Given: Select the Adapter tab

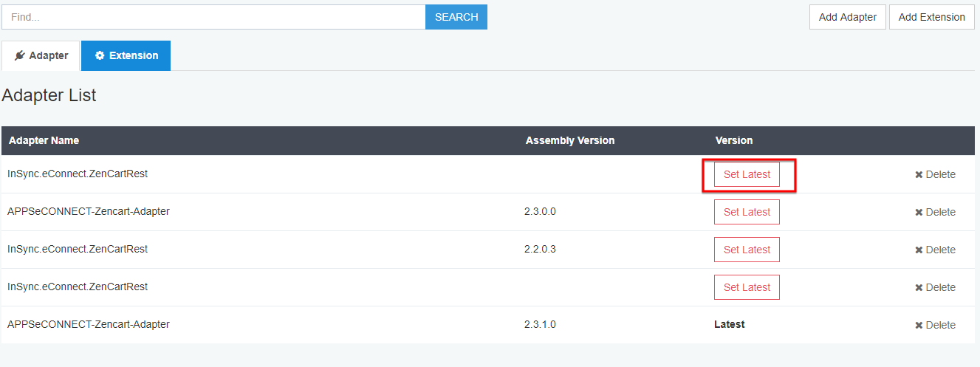Looking at the screenshot, I should 41,56.
